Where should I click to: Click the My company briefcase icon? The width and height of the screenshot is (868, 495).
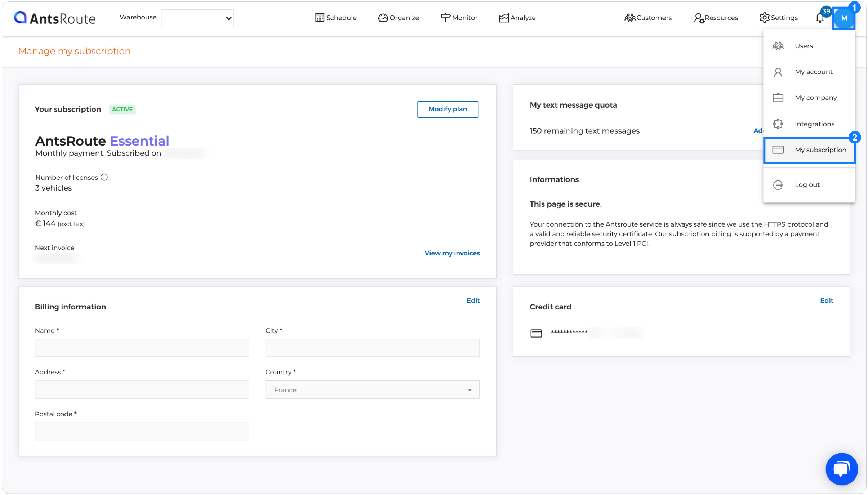coord(778,98)
